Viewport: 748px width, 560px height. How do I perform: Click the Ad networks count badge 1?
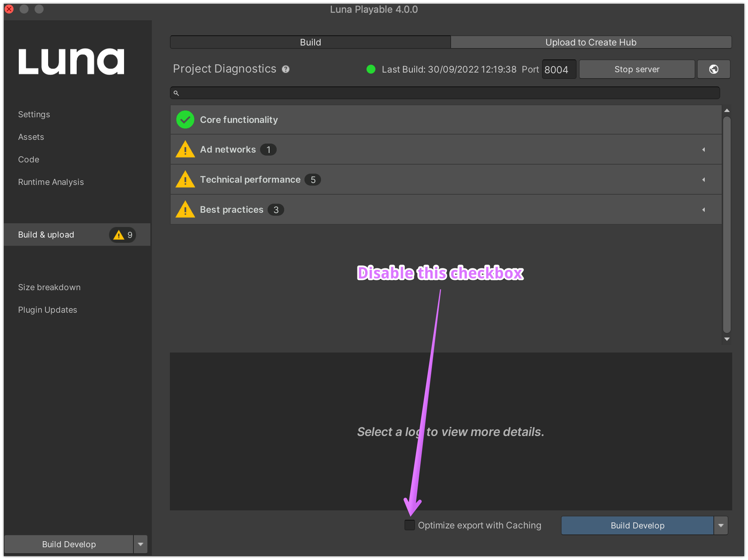(x=268, y=150)
